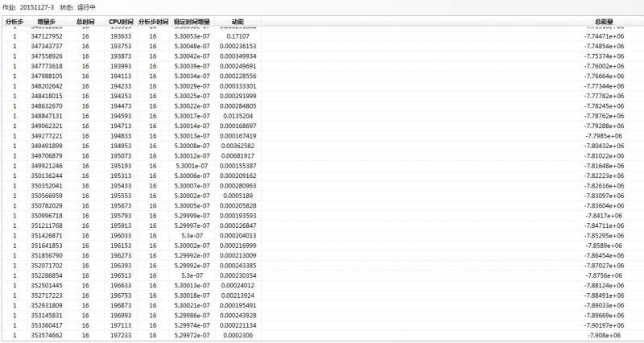
Task: Sort by the 增量步 column header
Action: point(47,22)
